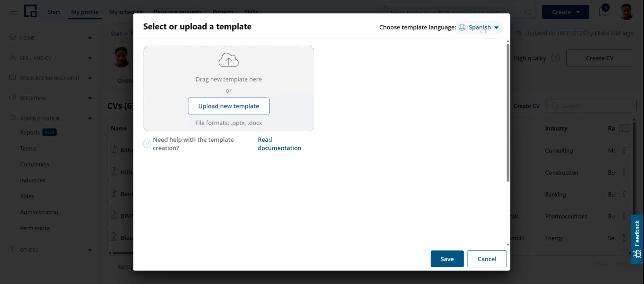The width and height of the screenshot is (644, 284).
Task: Click the Feedback side tab
Action: (637, 239)
